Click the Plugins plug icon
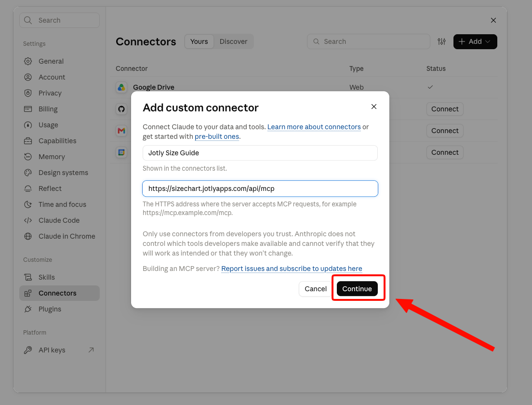 point(28,309)
